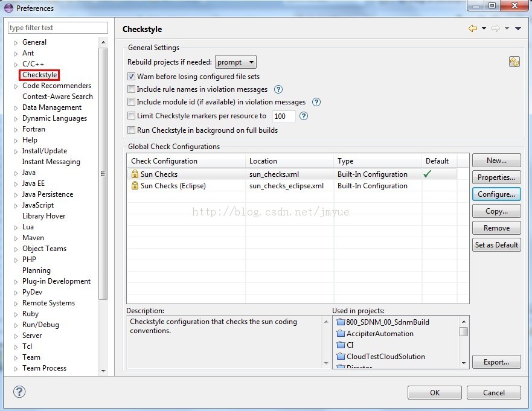Enable Run Checkstyle in background on full builds
The width and height of the screenshot is (532, 411).
pos(132,130)
